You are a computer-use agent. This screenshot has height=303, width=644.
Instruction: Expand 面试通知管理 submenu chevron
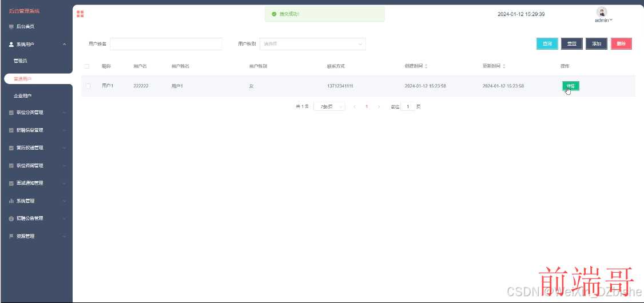[x=65, y=183]
